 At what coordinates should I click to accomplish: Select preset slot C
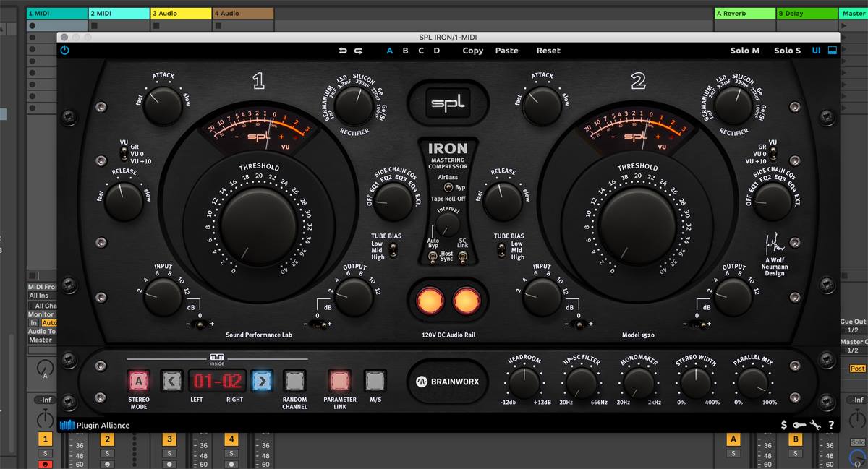point(421,51)
